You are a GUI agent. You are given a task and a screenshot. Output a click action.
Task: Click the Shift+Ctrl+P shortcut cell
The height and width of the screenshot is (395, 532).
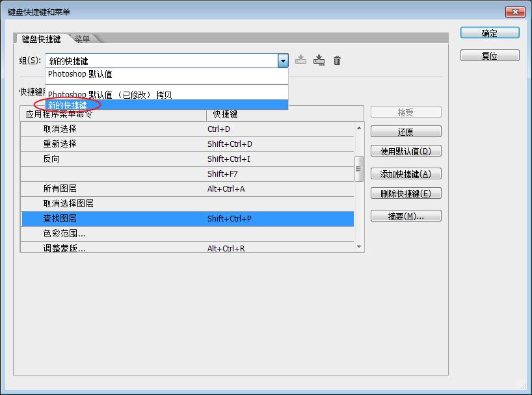(230, 219)
